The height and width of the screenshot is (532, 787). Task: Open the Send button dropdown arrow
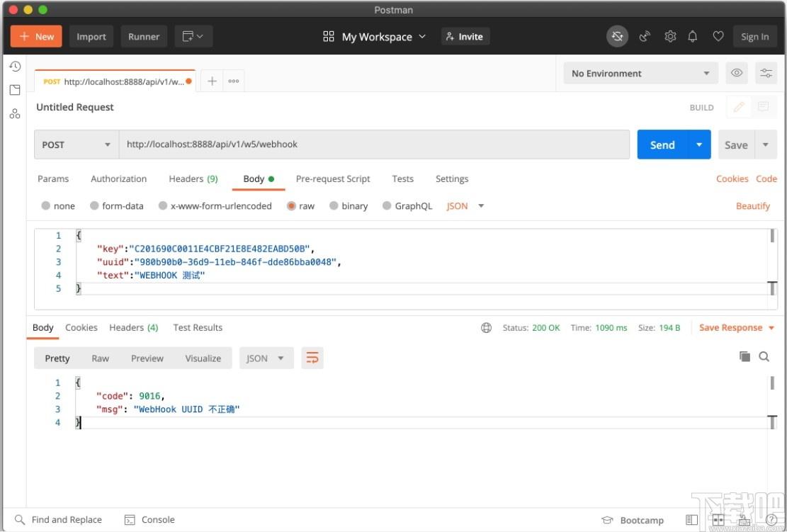[699, 145]
